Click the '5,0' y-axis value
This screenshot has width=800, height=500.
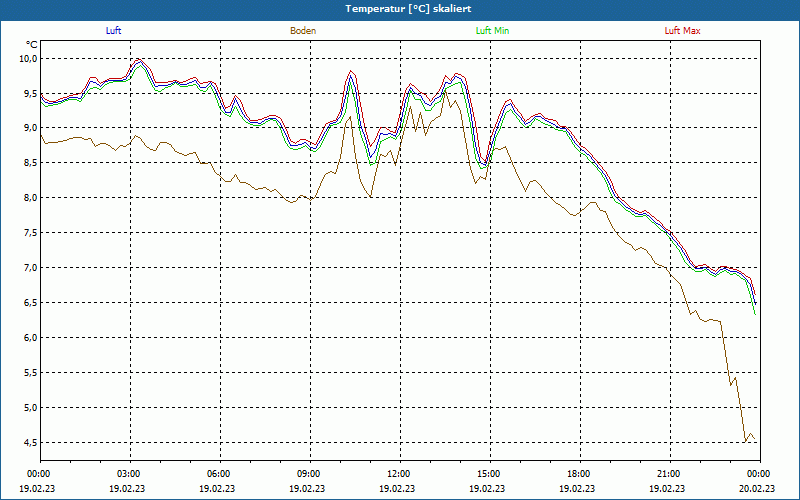(x=31, y=408)
